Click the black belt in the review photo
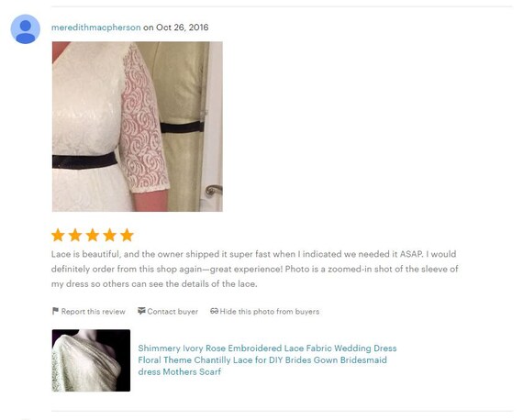This screenshot has width=523, height=420. pos(84,161)
